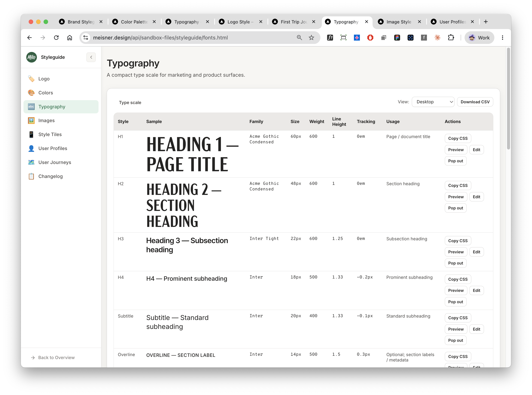Preview the H2 style

click(456, 197)
